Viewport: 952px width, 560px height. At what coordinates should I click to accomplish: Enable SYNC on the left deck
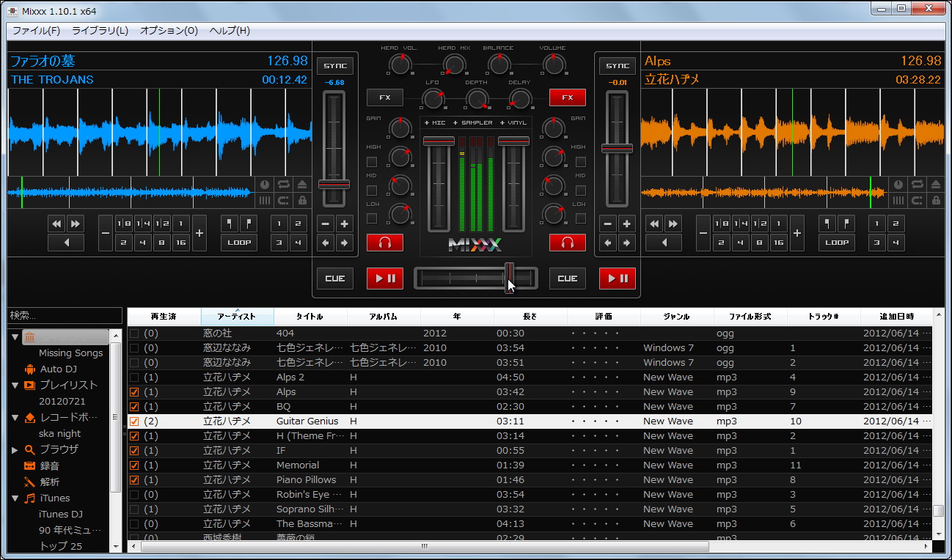[335, 65]
